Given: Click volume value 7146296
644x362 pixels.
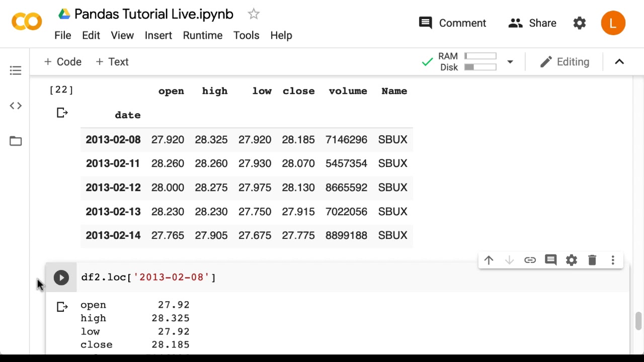Looking at the screenshot, I should (x=346, y=140).
